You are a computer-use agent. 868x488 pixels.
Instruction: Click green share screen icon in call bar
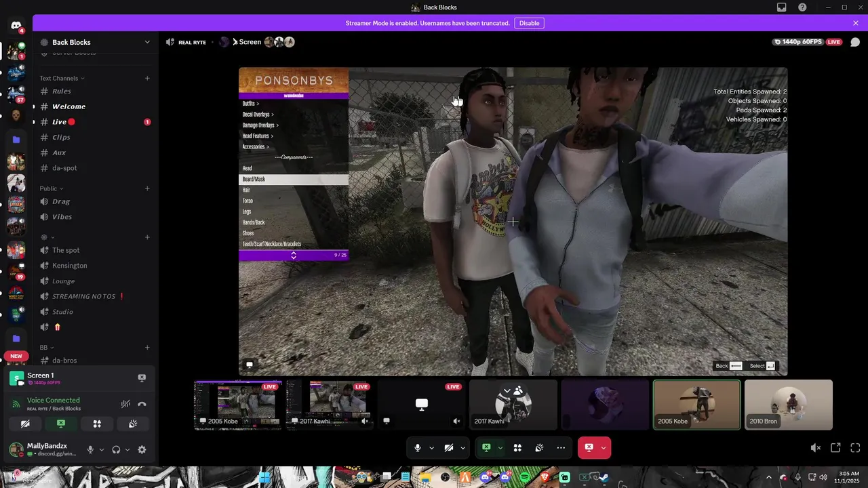tap(486, 447)
